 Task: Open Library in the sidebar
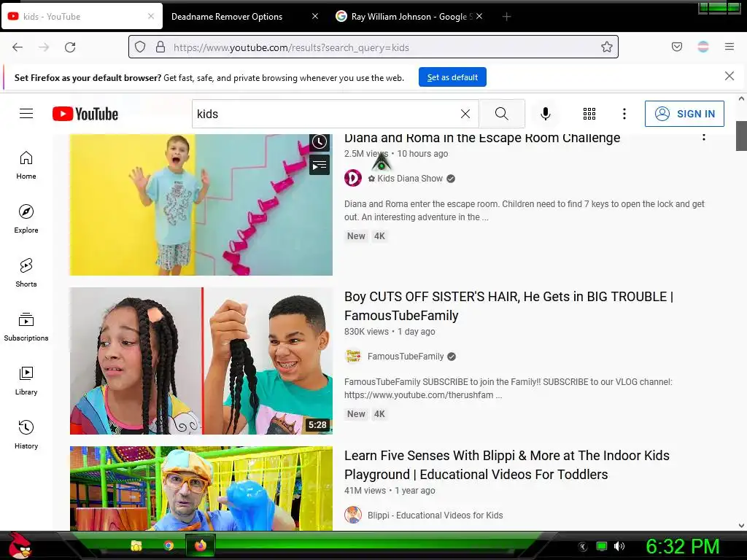26,381
